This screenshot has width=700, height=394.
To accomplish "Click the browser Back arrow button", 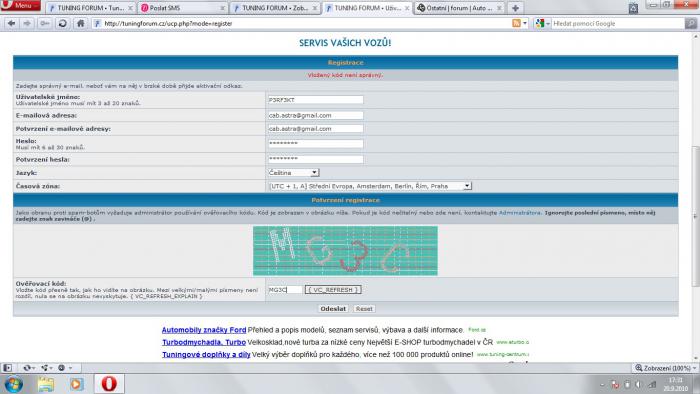I will point(12,23).
